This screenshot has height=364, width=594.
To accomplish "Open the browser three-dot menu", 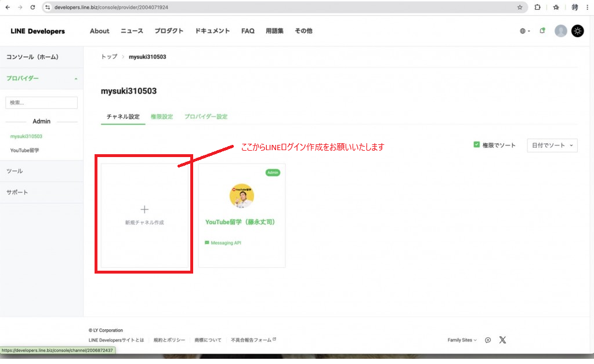I will point(587,7).
